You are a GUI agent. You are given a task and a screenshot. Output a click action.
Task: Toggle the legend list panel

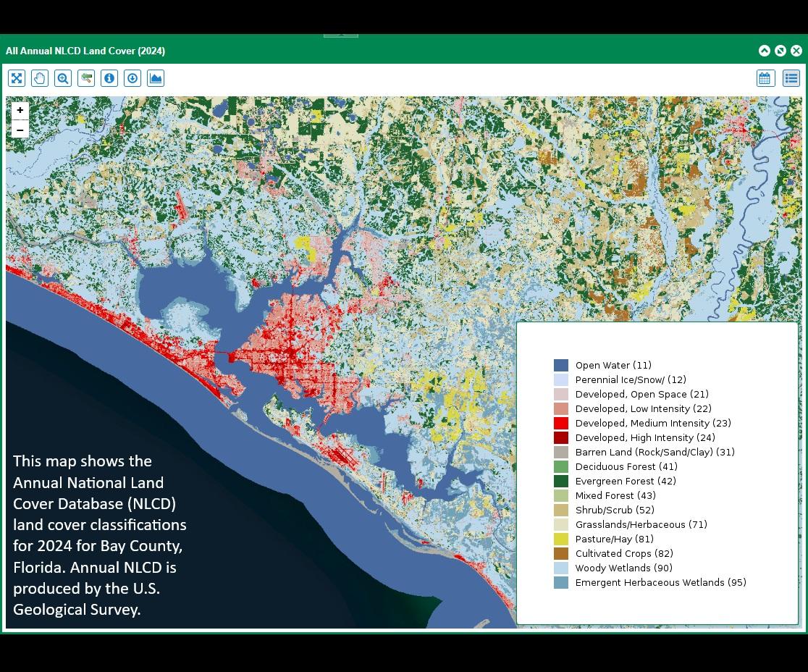[x=791, y=78]
